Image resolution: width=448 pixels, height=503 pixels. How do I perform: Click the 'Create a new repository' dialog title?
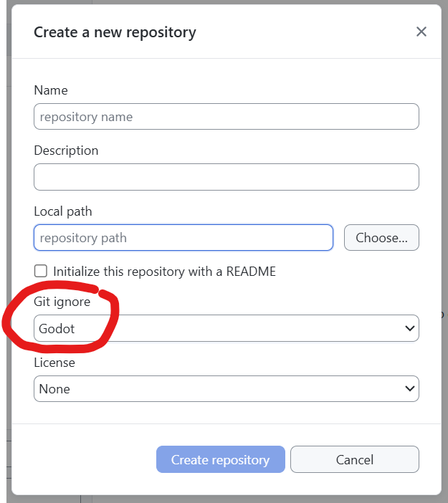click(x=115, y=32)
